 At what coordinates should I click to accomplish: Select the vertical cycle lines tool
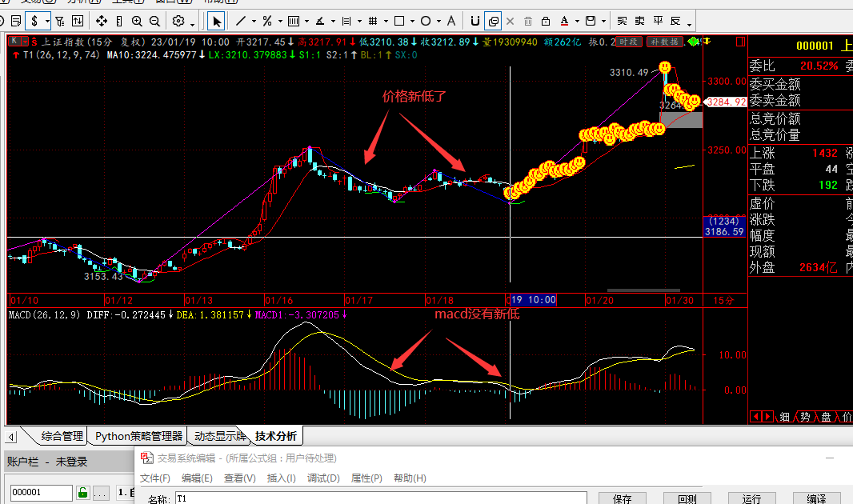click(293, 22)
